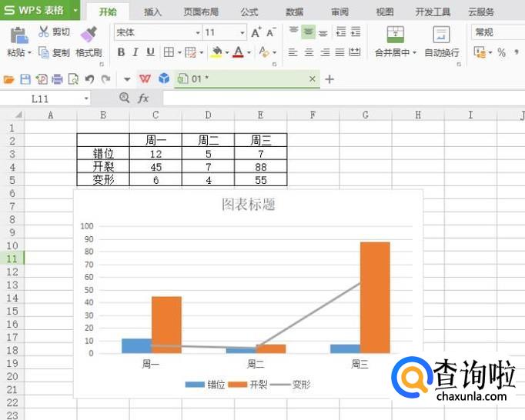Undo last action
Screen dimensions: 525x420
click(x=89, y=79)
